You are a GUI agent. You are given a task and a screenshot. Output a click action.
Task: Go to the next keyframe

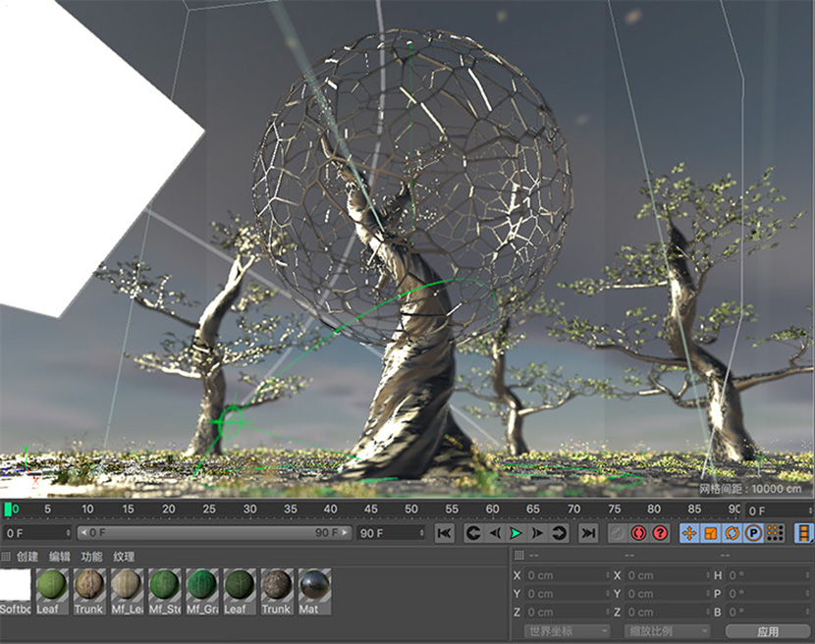(x=560, y=533)
